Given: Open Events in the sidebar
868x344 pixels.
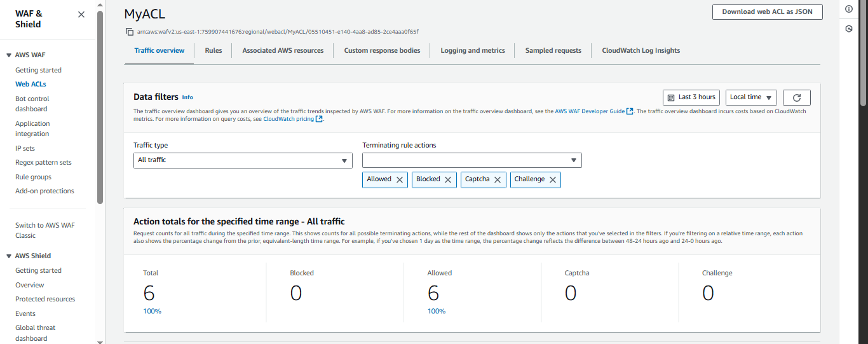Looking at the screenshot, I should pos(25,313).
